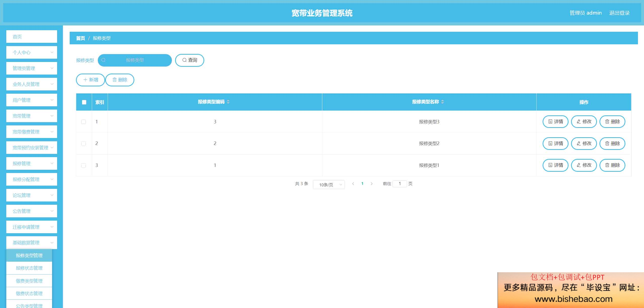Click 首页 in the breadcrumb
The width and height of the screenshot is (644, 308).
coord(80,38)
